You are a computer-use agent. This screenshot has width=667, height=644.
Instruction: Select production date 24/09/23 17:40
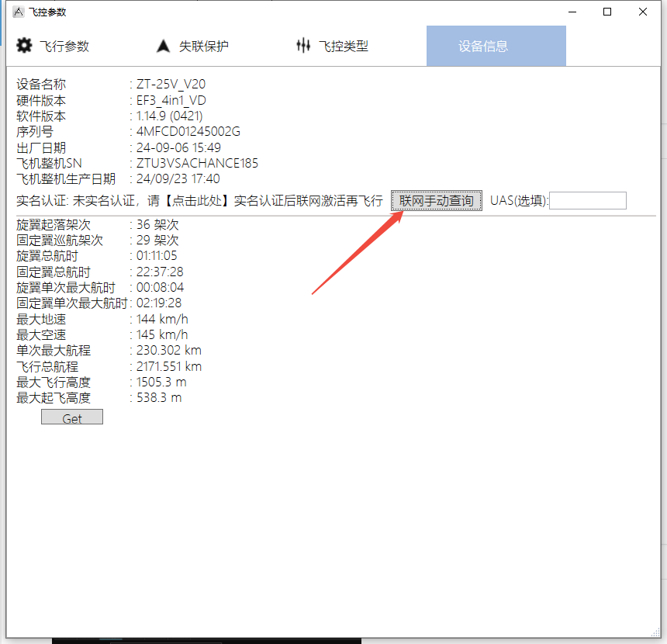click(x=178, y=178)
